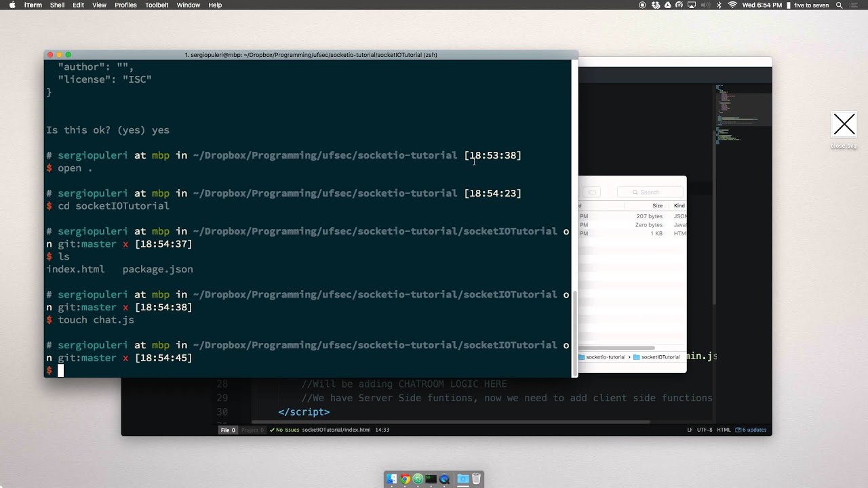Change UTF-8 encoding in status bar
868x488 pixels.
pos(705,430)
